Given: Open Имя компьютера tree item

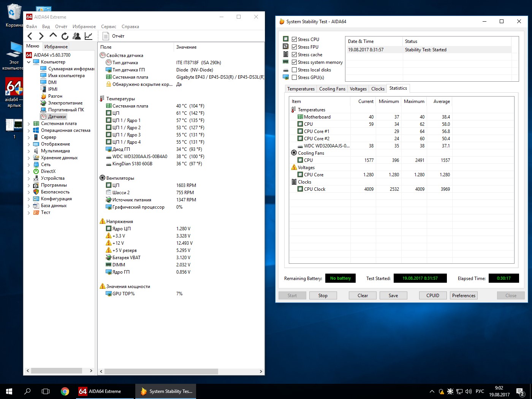Looking at the screenshot, I should (63, 76).
